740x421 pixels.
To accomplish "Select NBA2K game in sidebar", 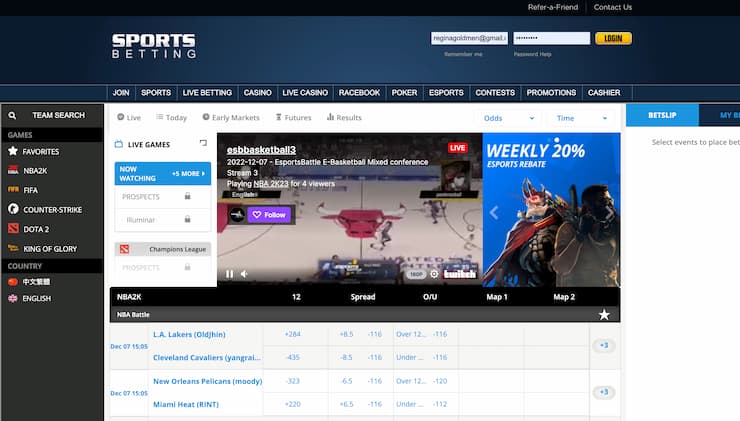I will [x=35, y=170].
